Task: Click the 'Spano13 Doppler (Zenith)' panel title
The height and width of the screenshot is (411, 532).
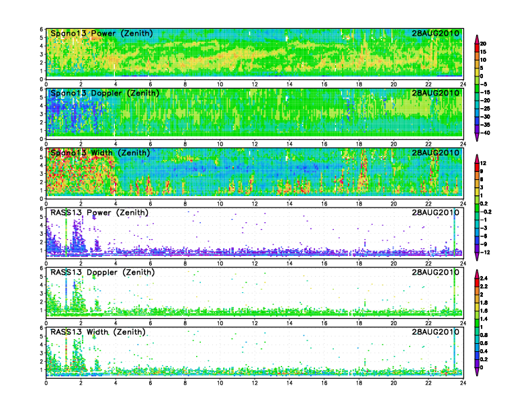Action: tap(105, 93)
